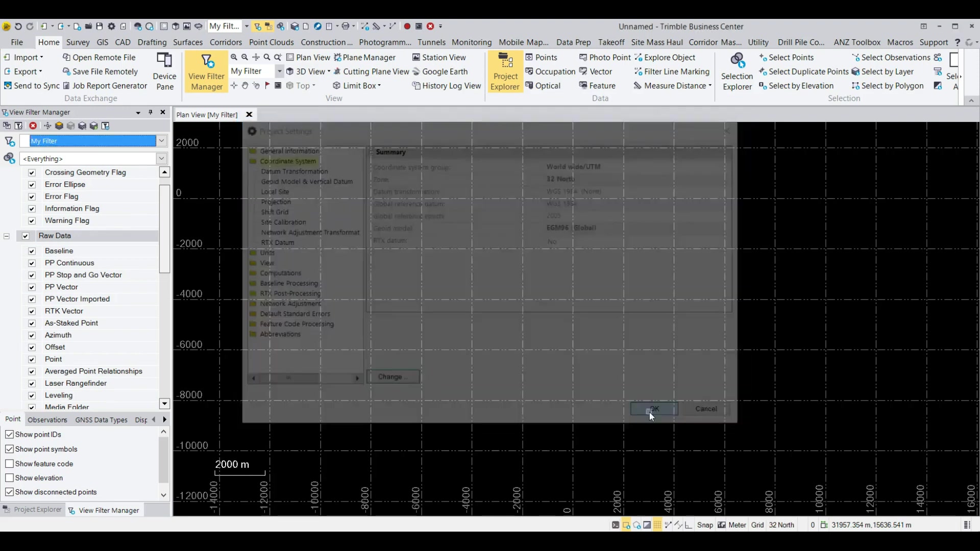Choose Select Duplicate Points tool

(803, 72)
